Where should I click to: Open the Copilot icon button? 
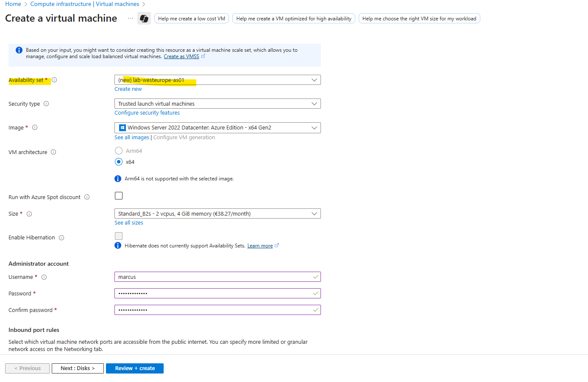(x=144, y=18)
